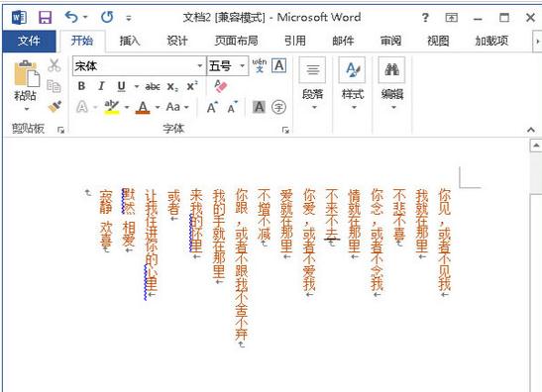Click the vertical scrollbar up arrow

[x=536, y=146]
